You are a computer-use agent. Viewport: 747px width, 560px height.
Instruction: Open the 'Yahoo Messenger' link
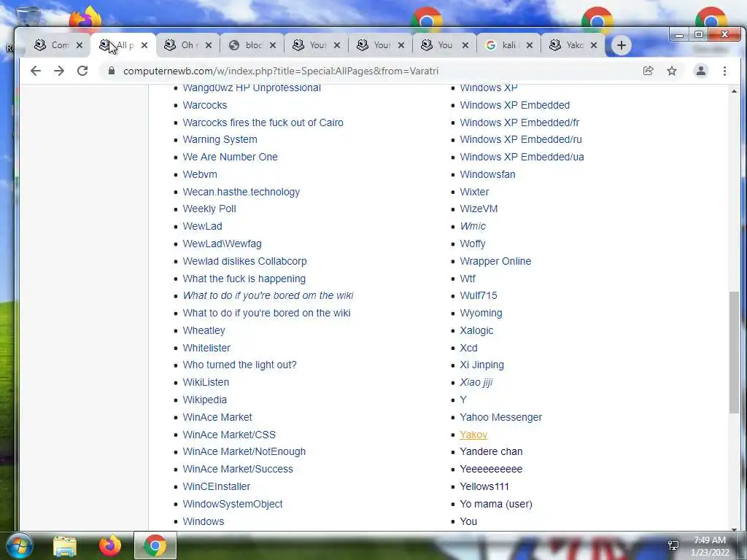pos(500,417)
